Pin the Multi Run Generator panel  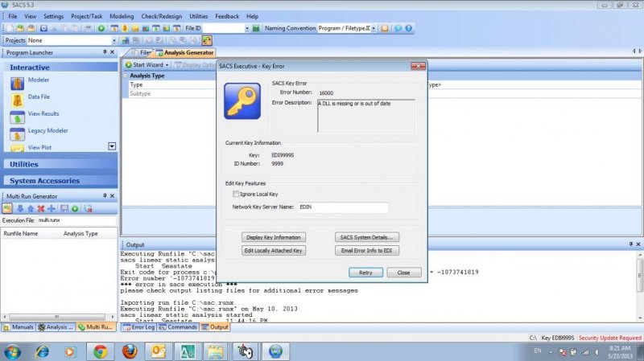[x=105, y=195]
